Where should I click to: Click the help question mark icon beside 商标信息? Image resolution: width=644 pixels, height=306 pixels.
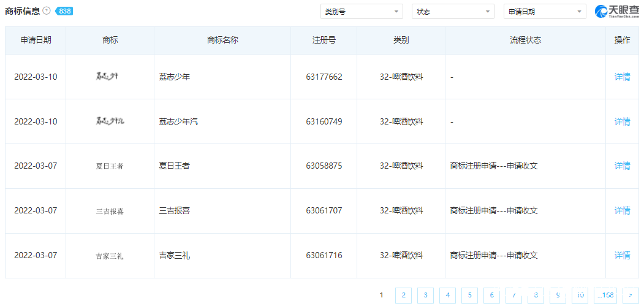click(x=47, y=11)
